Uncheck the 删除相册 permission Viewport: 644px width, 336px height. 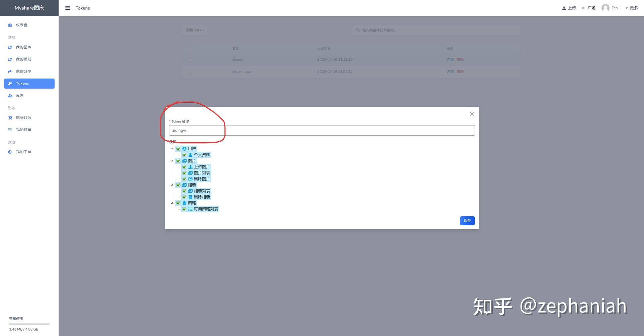tap(184, 197)
